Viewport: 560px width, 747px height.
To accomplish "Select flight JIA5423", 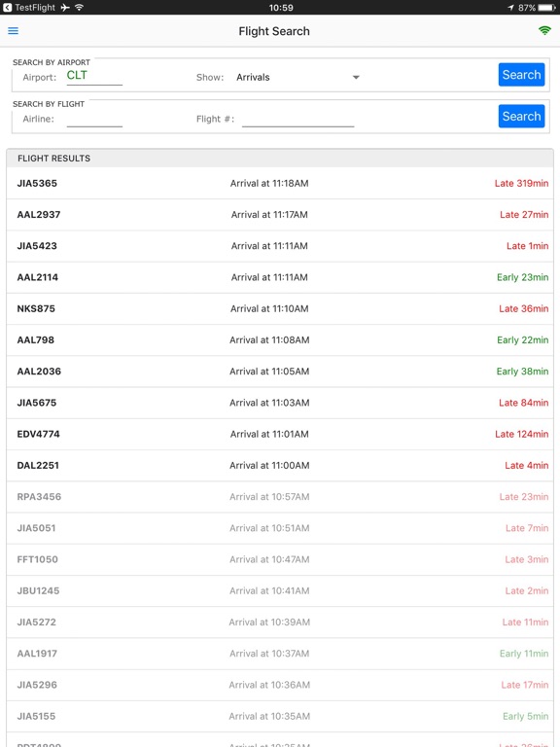I will [x=280, y=246].
